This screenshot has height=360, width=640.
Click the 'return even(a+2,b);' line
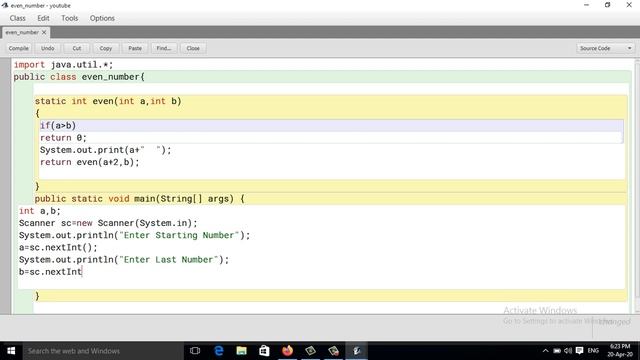pyautogui.click(x=90, y=162)
